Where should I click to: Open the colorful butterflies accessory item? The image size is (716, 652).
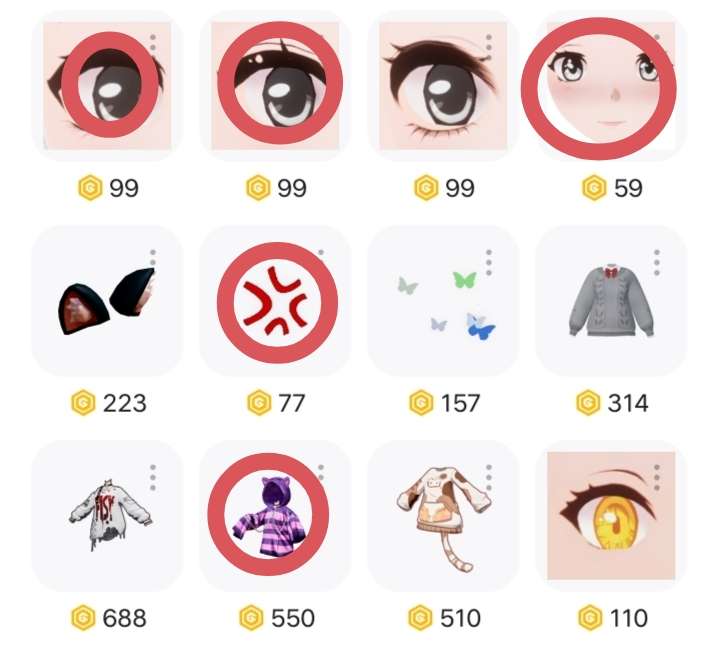click(x=443, y=301)
